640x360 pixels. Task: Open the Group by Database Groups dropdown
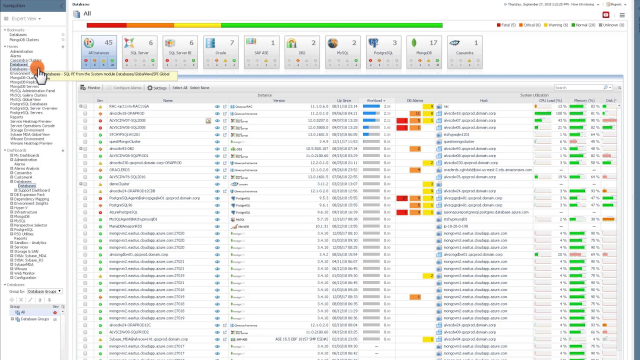click(44, 291)
